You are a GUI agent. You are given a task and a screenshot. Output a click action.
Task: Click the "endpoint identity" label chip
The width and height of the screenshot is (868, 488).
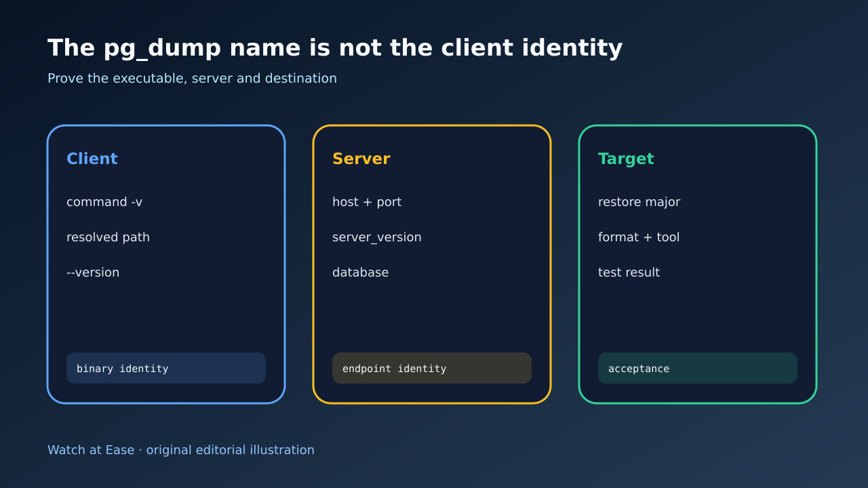(x=432, y=368)
